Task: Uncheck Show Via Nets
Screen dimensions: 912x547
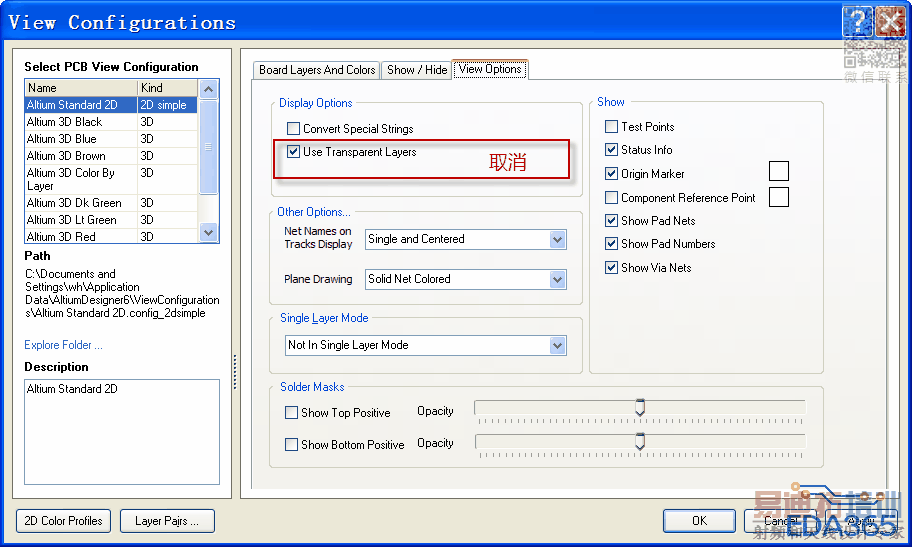Action: point(611,268)
